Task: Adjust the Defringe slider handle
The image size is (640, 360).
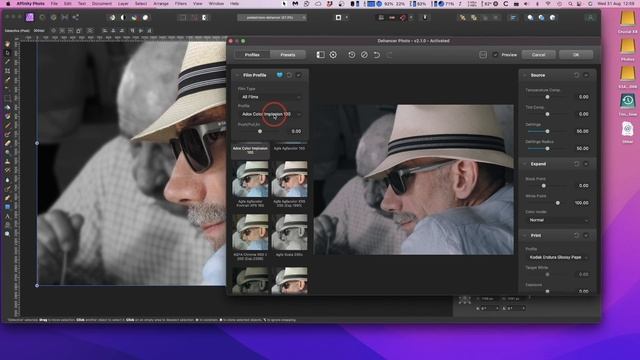Action: 547,131
